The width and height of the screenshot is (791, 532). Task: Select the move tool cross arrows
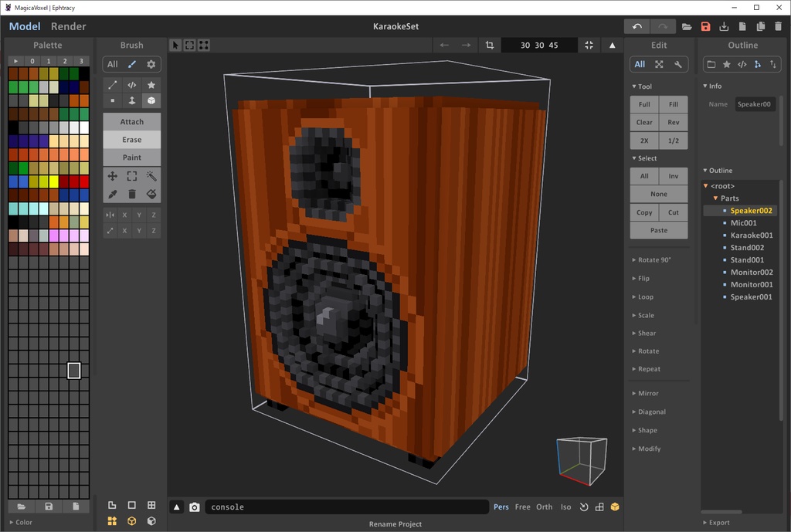tap(113, 176)
